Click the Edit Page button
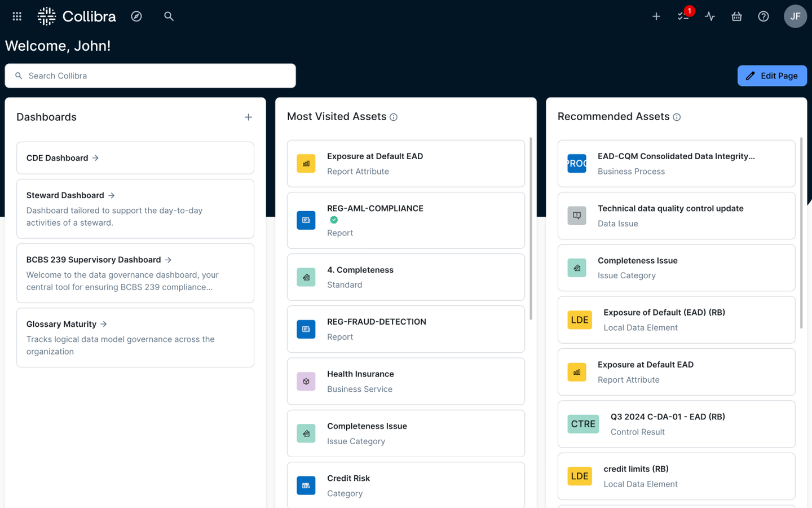 tap(772, 76)
